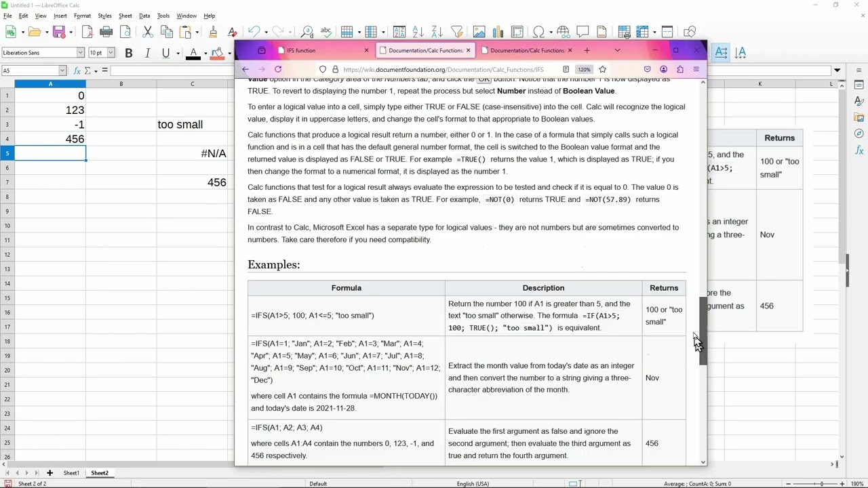
Task: Click the Undo arrow in Calc
Action: click(254, 32)
